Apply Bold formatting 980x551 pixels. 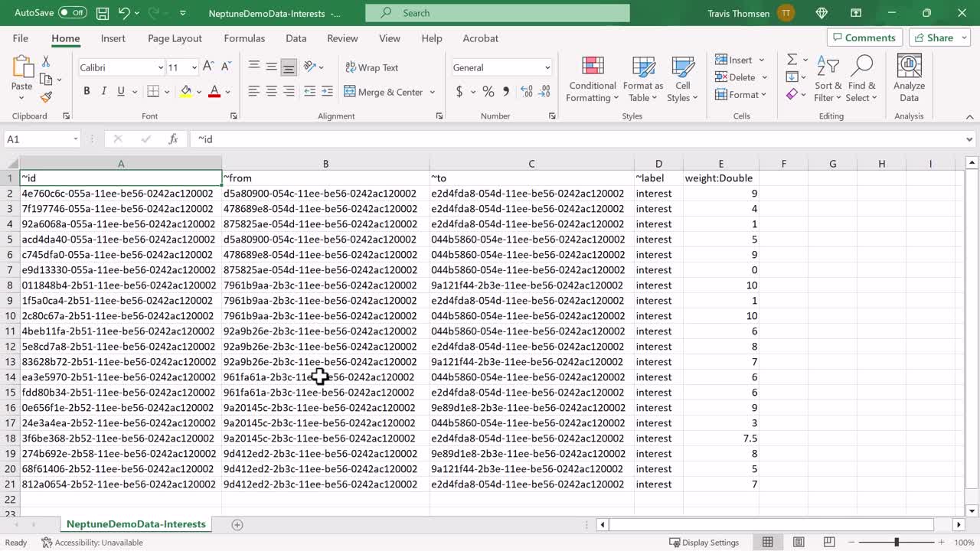click(87, 91)
